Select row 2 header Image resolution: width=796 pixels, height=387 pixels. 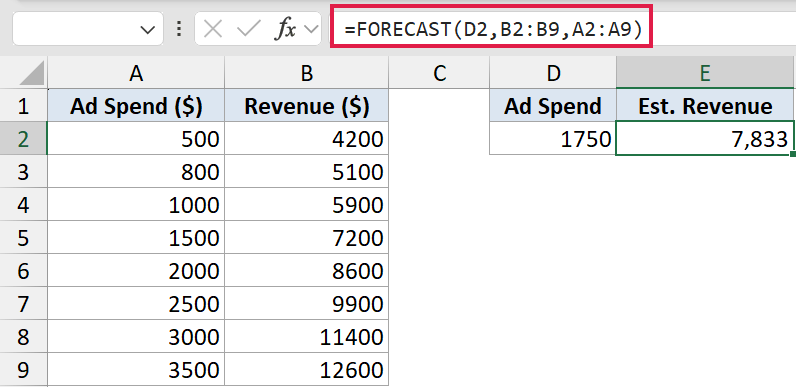pyautogui.click(x=24, y=139)
